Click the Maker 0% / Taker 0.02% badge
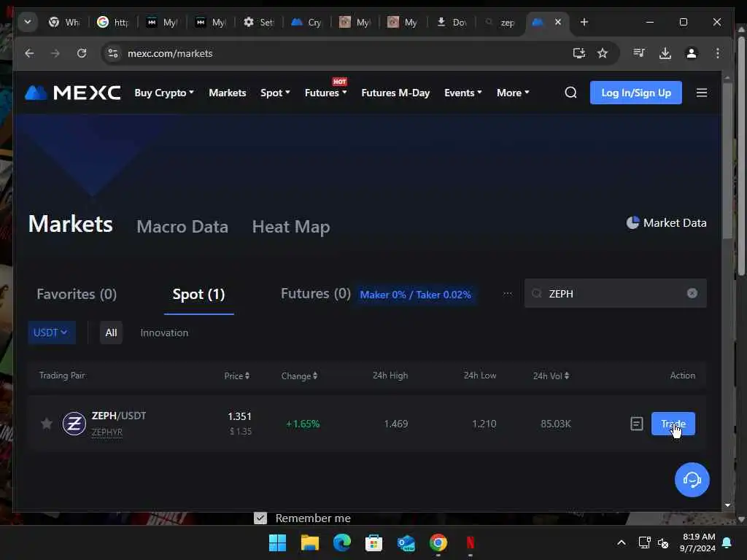Image resolution: width=747 pixels, height=560 pixels. point(415,295)
